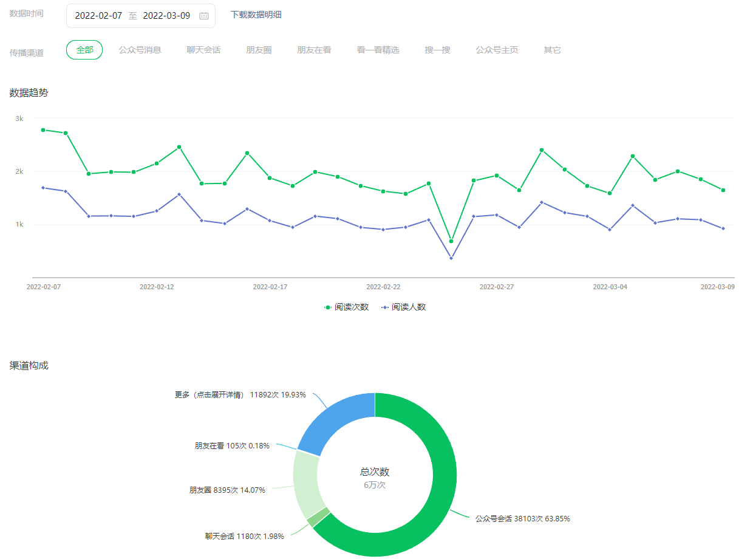
Task: Choose the 朋友在看 channel filter
Action: (x=314, y=50)
